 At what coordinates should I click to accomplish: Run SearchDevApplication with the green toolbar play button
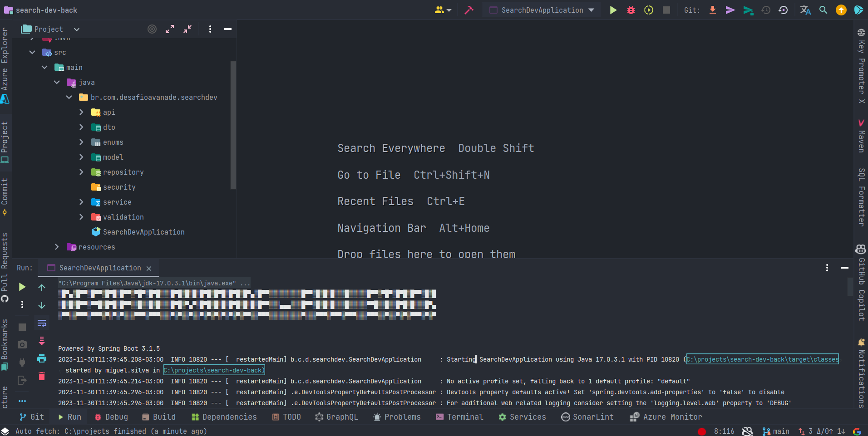[x=613, y=10]
